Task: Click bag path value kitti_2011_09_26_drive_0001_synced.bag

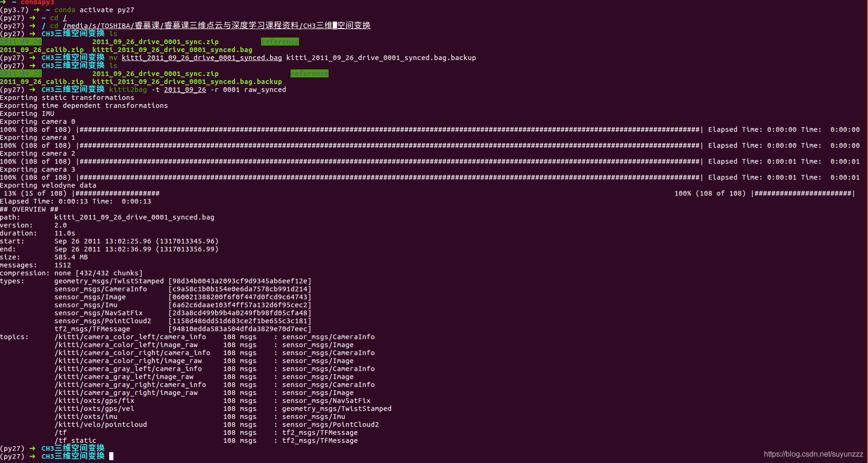Action: (x=134, y=217)
